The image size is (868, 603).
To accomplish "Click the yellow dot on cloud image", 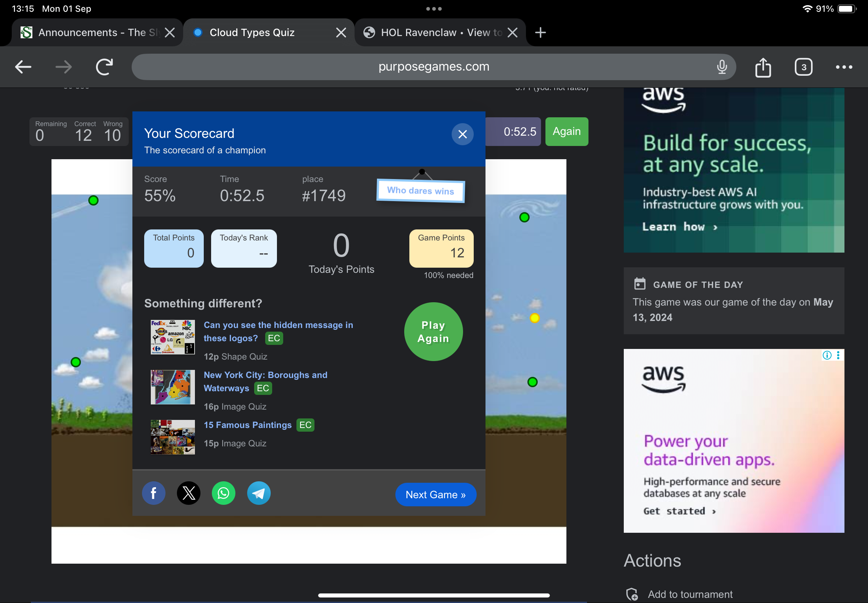I will click(534, 318).
